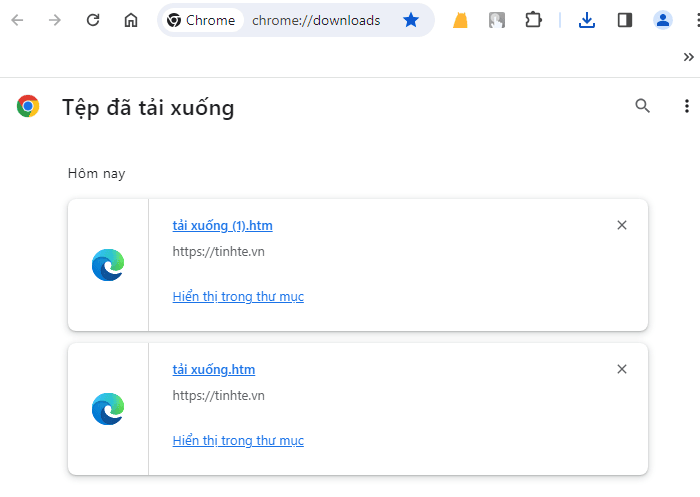This screenshot has width=700, height=497.
Task: Reload the downloads page
Action: pos(93,20)
